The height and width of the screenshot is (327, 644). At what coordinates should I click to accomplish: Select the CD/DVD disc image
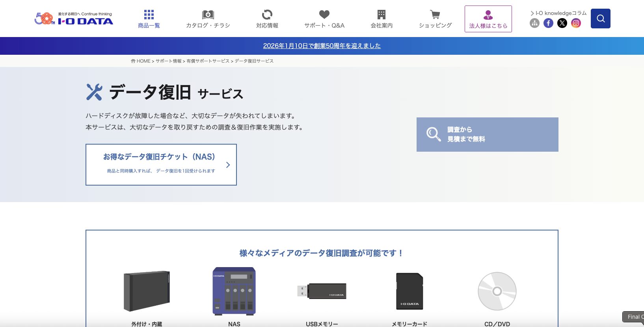click(497, 291)
